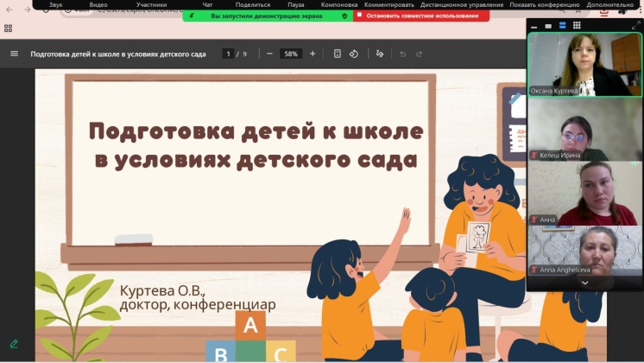Open the Чат menu item
This screenshot has width=644, height=363.
207,4
